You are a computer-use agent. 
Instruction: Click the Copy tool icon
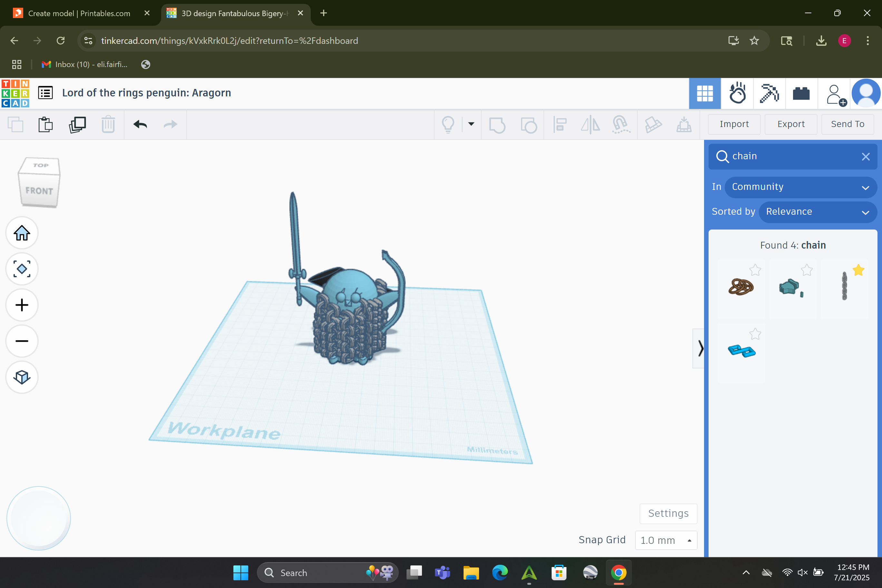pos(16,124)
